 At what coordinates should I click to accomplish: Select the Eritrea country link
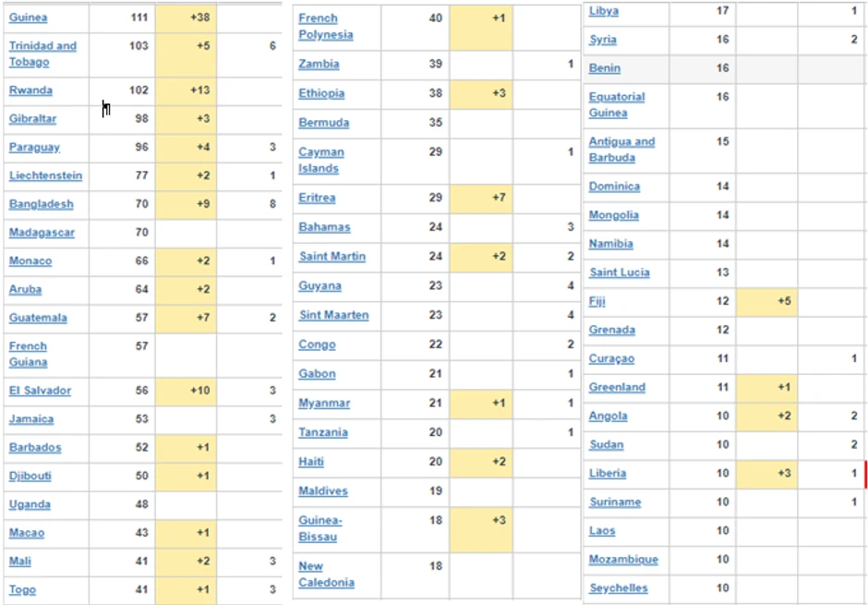[x=317, y=198]
